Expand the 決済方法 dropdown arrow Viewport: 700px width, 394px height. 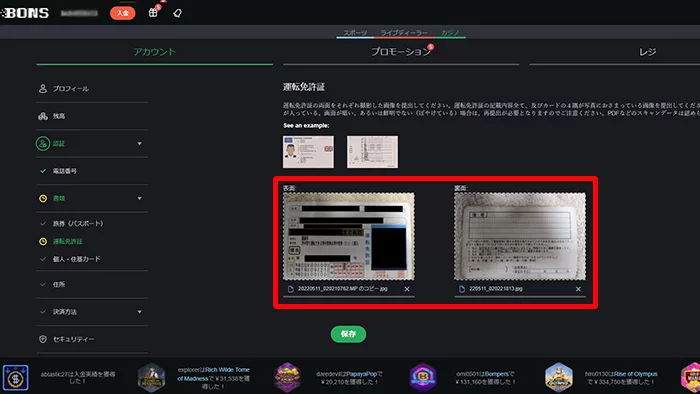point(139,312)
